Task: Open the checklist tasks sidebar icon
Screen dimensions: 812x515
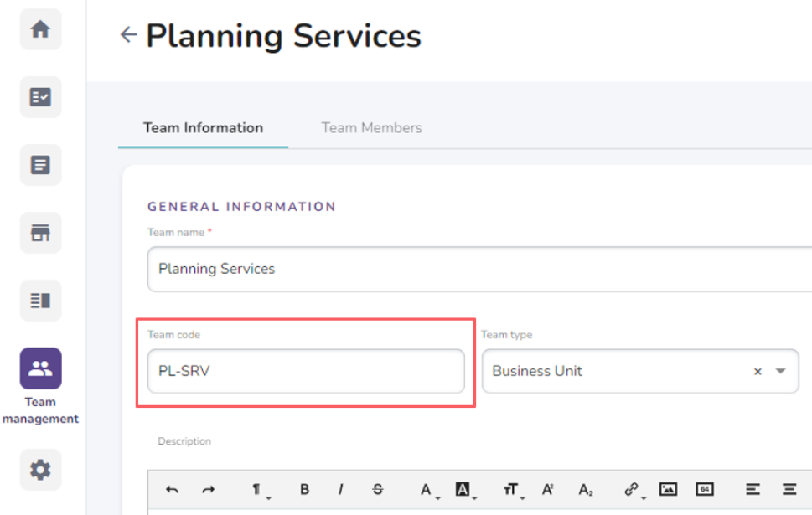Action: (40, 97)
